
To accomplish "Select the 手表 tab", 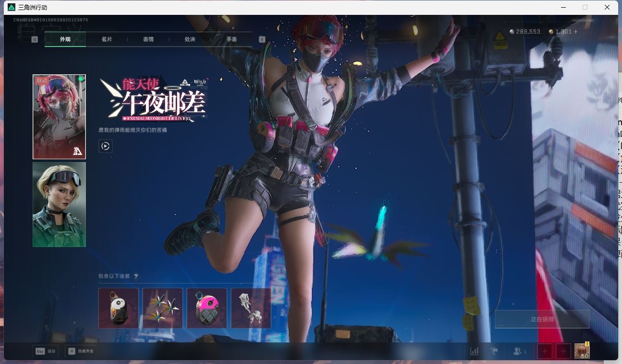I will [x=231, y=39].
